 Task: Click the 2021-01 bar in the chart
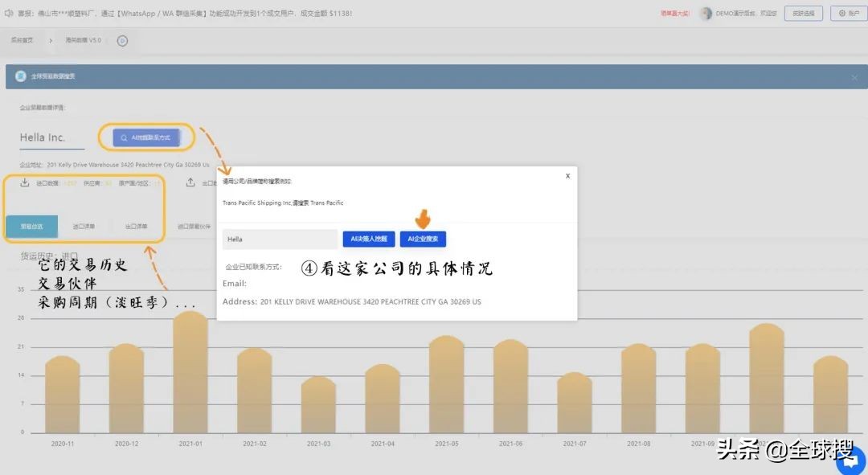click(x=190, y=373)
